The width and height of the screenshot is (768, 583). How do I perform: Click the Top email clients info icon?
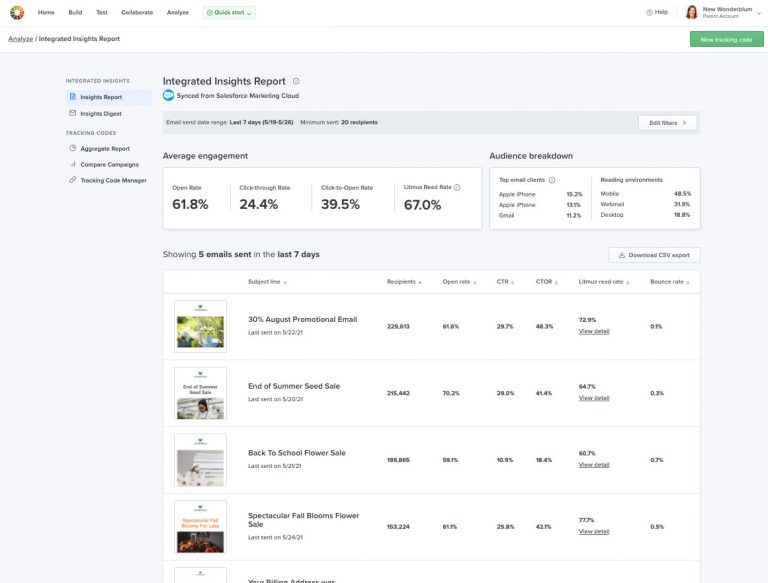coord(552,180)
